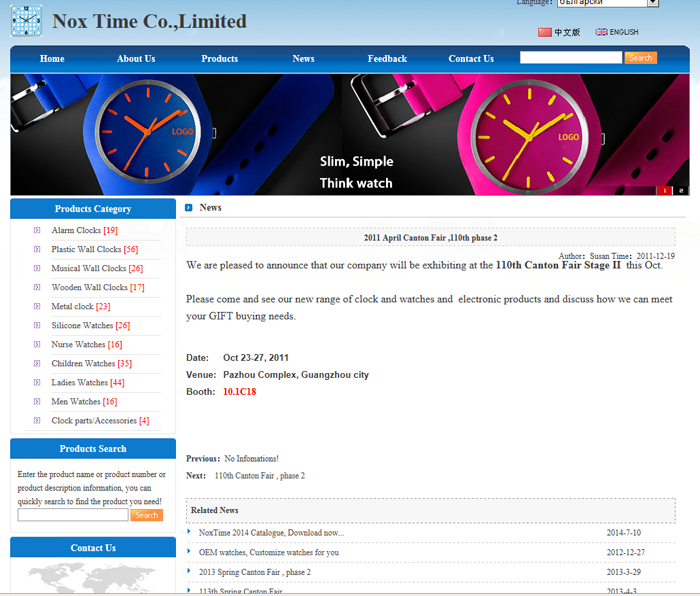Click the bullet icon next to Plastic Wall Clocks
The height and width of the screenshot is (596, 700).
click(x=37, y=250)
